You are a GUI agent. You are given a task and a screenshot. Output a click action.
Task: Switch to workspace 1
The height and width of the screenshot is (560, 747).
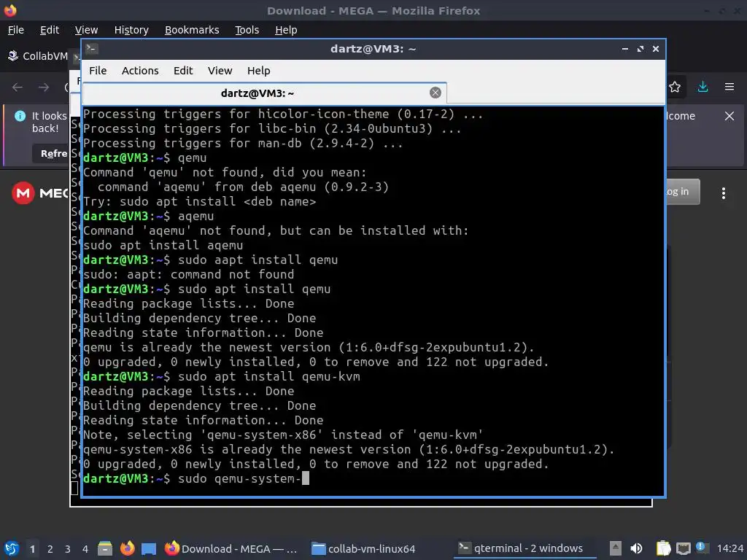pyautogui.click(x=32, y=549)
